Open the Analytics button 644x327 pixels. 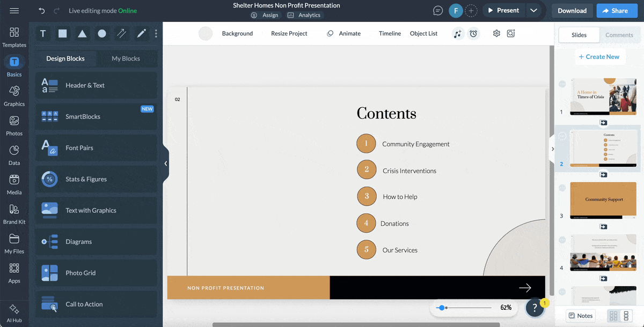point(304,15)
